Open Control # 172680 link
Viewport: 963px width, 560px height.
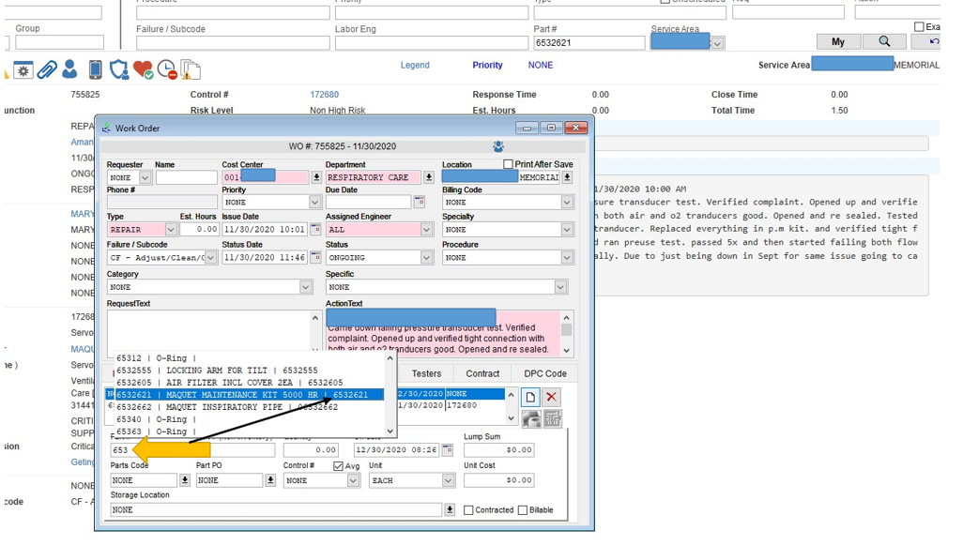click(324, 95)
